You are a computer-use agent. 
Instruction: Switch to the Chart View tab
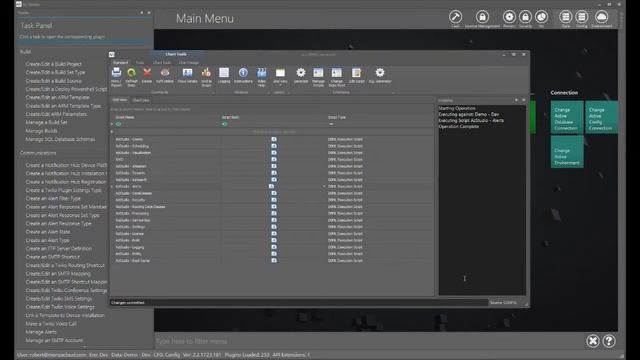pyautogui.click(x=141, y=100)
